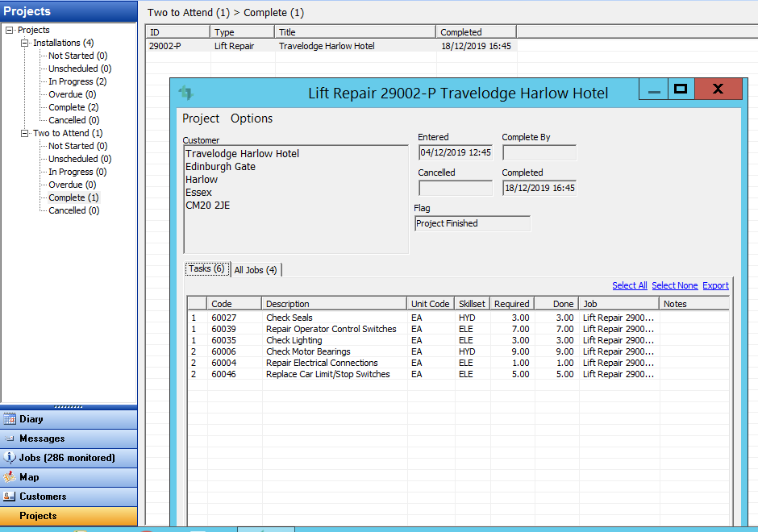Click the Customers contact card icon
The width and height of the screenshot is (758, 532).
click(10, 497)
